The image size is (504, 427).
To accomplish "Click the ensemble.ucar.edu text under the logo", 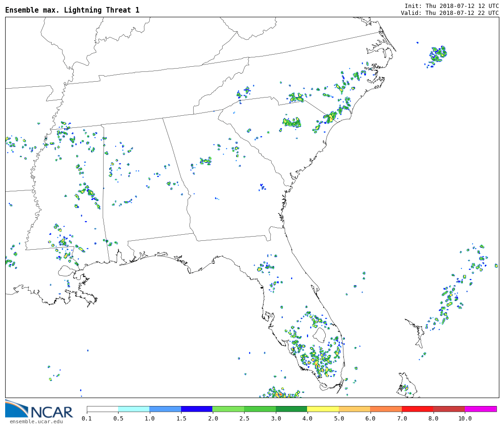I will pos(36,422).
